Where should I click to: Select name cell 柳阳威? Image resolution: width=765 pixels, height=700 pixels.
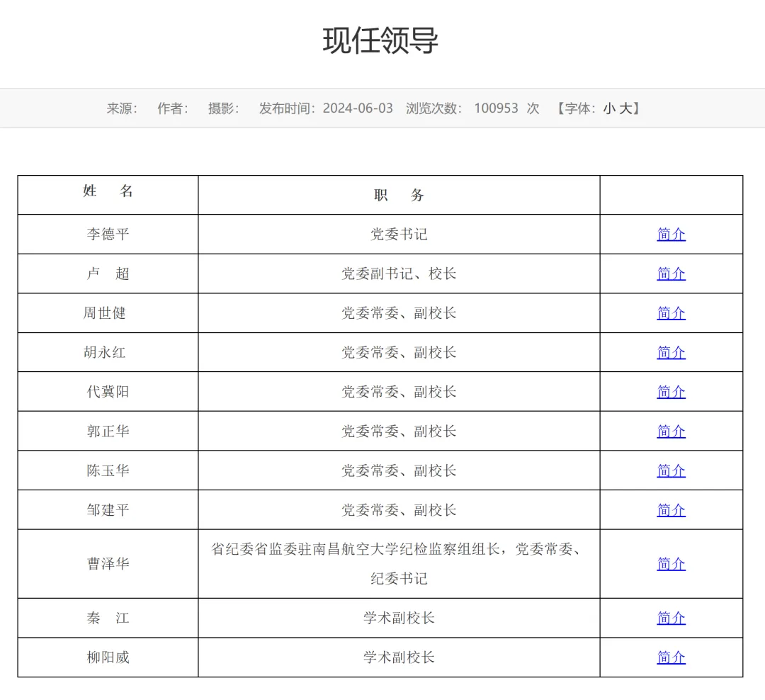(x=108, y=657)
